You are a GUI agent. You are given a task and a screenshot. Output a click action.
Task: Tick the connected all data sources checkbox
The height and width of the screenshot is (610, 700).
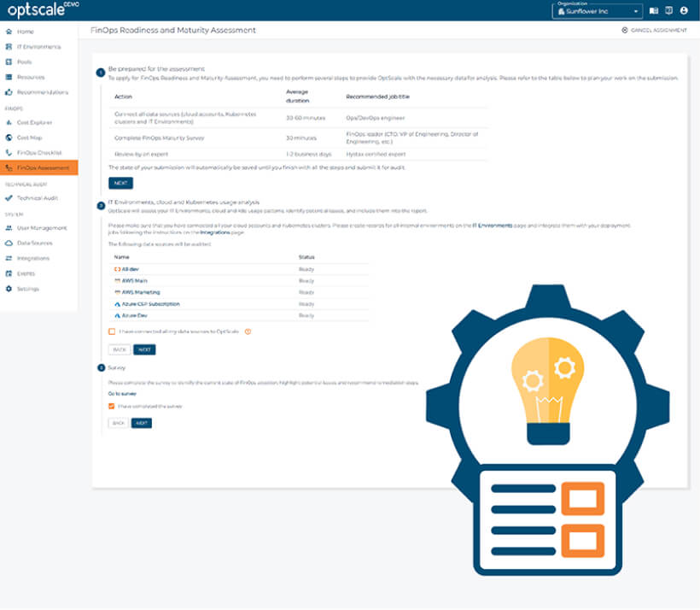(x=112, y=331)
